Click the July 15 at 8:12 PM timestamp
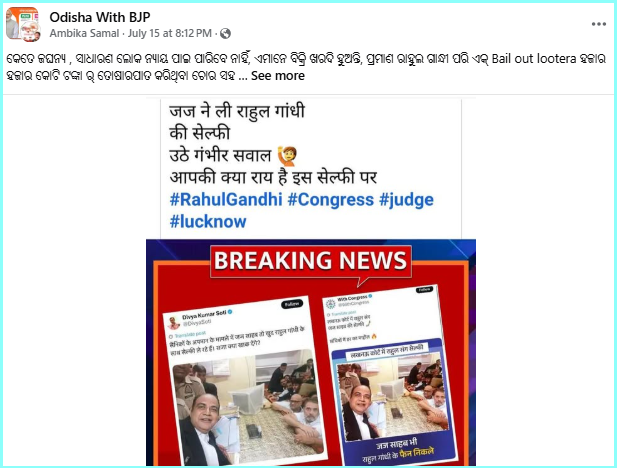 click(x=170, y=33)
